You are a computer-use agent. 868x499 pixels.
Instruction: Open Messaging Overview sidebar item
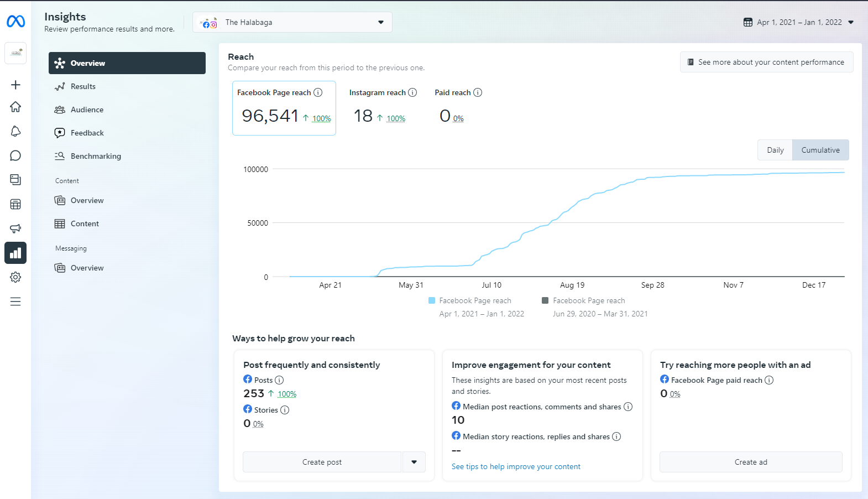(x=127, y=268)
